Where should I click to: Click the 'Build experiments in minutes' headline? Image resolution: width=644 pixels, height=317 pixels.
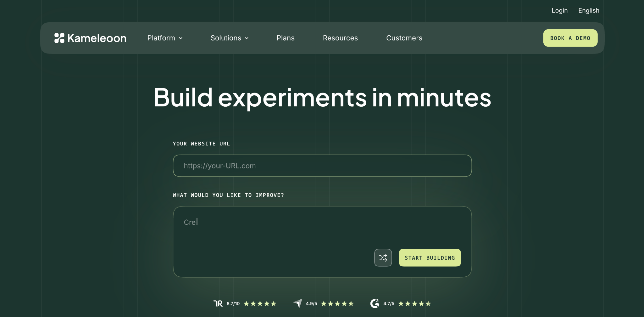pyautogui.click(x=322, y=98)
